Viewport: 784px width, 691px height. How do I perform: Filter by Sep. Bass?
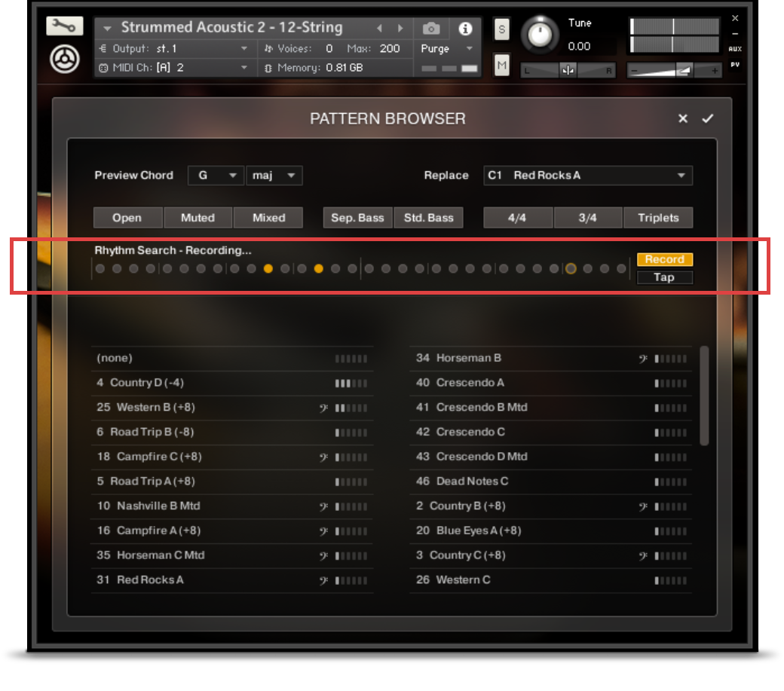[357, 218]
